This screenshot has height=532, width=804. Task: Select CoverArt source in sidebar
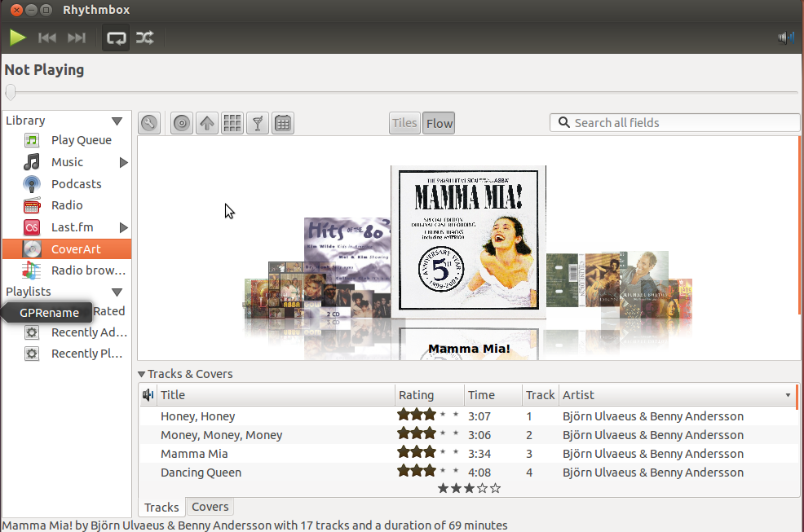click(x=67, y=249)
